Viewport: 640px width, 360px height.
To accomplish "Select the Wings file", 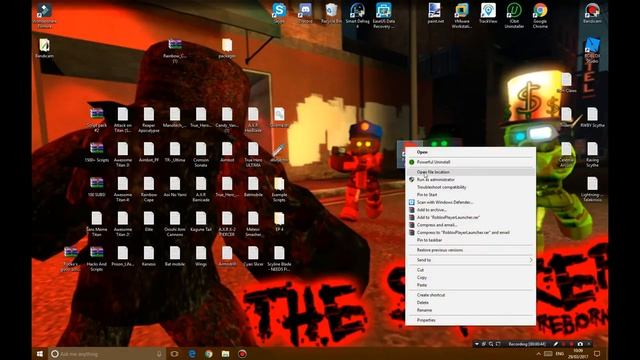I will tap(201, 256).
